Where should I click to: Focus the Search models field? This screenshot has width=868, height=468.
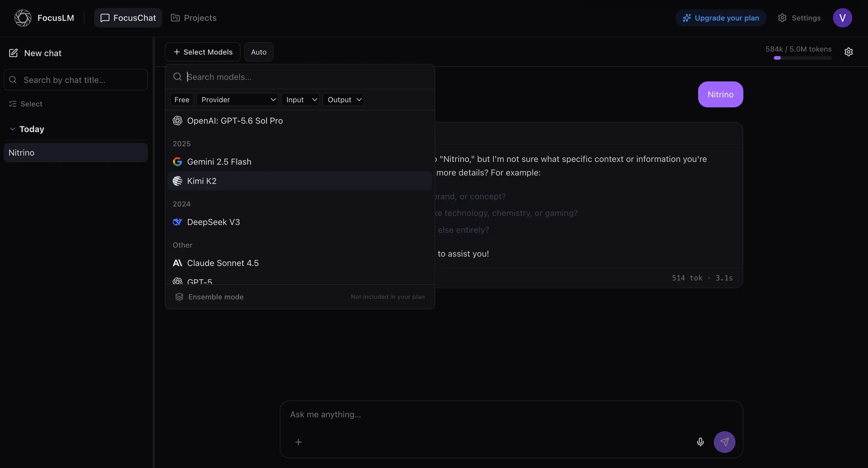[300, 77]
